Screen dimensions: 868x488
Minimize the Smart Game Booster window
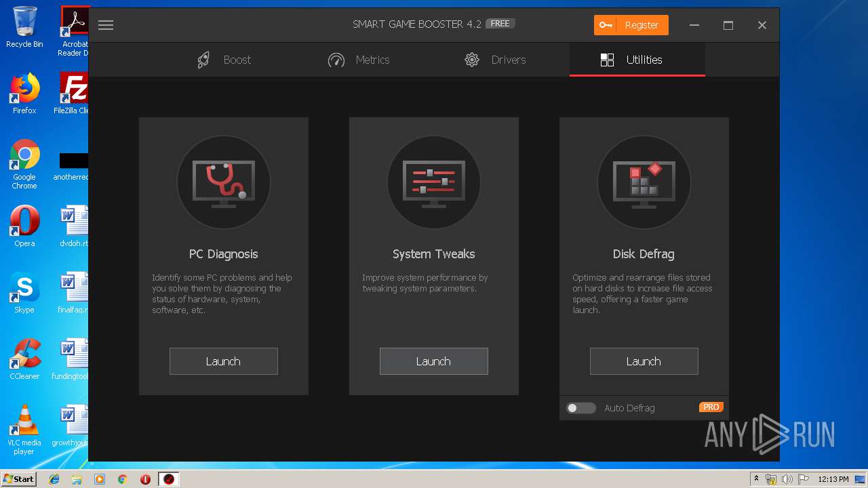pyautogui.click(x=694, y=25)
